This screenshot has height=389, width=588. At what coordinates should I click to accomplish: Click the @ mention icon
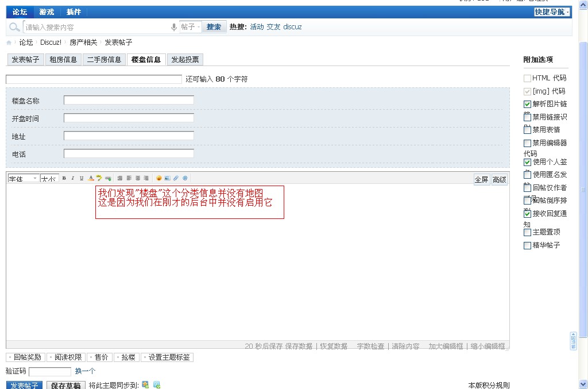(x=185, y=178)
